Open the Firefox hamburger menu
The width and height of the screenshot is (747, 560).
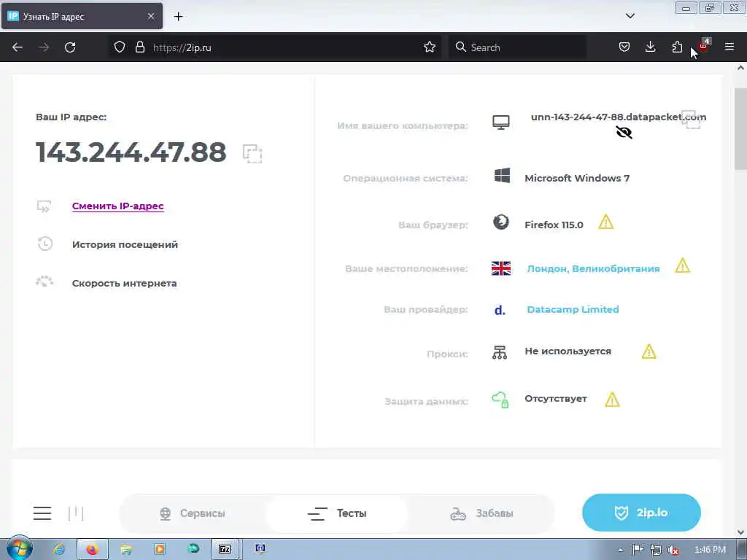(x=729, y=47)
